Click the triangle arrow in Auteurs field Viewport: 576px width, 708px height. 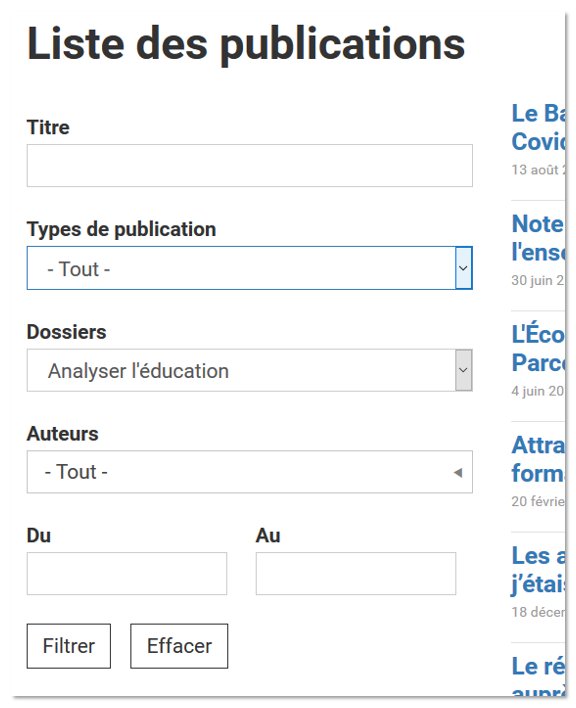pos(458,473)
